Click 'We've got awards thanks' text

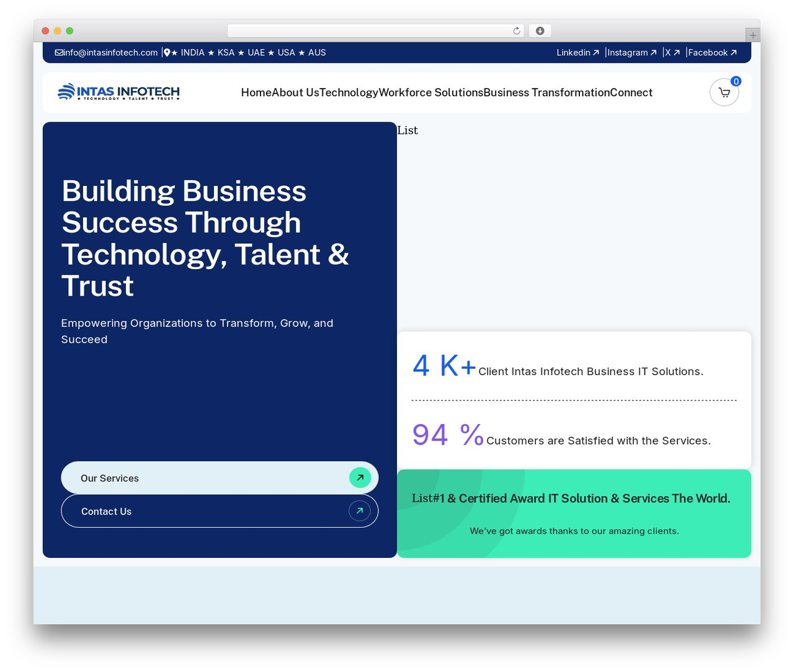pyautogui.click(x=574, y=531)
